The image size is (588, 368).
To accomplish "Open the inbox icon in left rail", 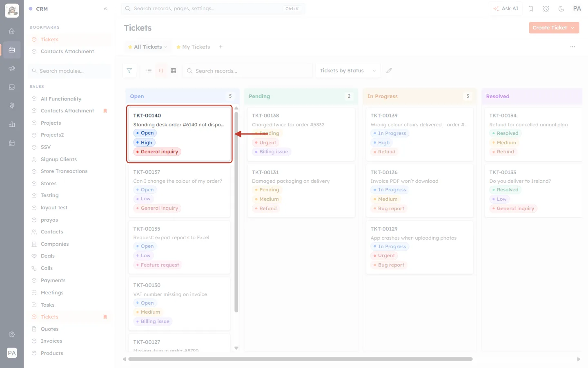I will click(12, 87).
